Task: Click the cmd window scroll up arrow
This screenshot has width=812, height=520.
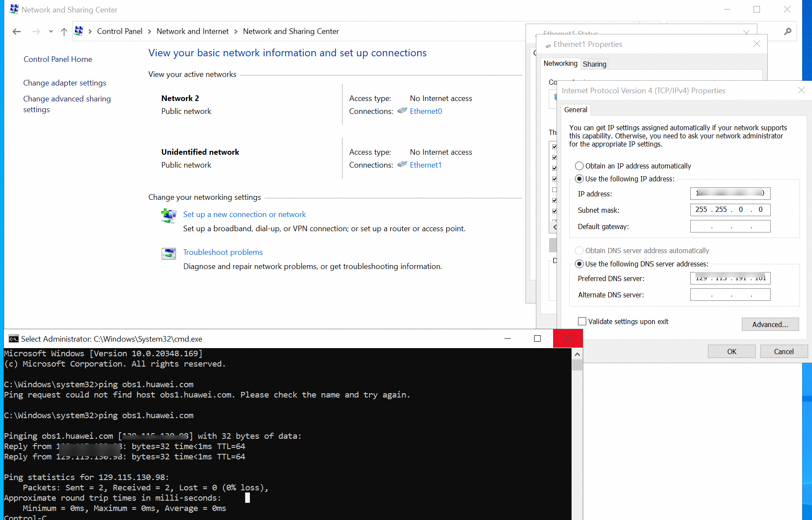Action: tap(577, 355)
